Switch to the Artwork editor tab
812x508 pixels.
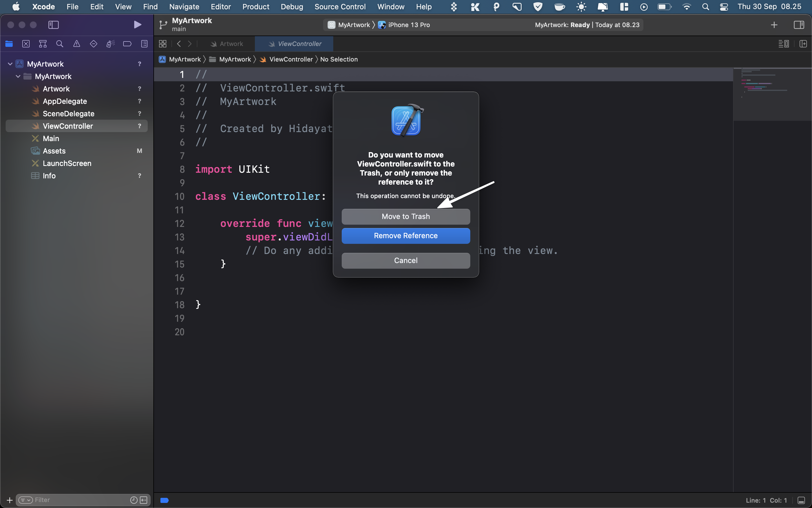pos(227,44)
